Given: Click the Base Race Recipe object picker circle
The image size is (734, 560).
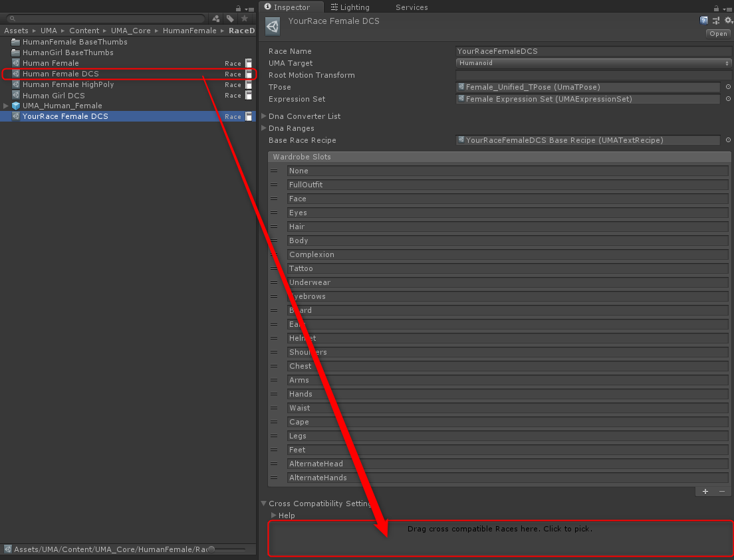Looking at the screenshot, I should pos(728,140).
